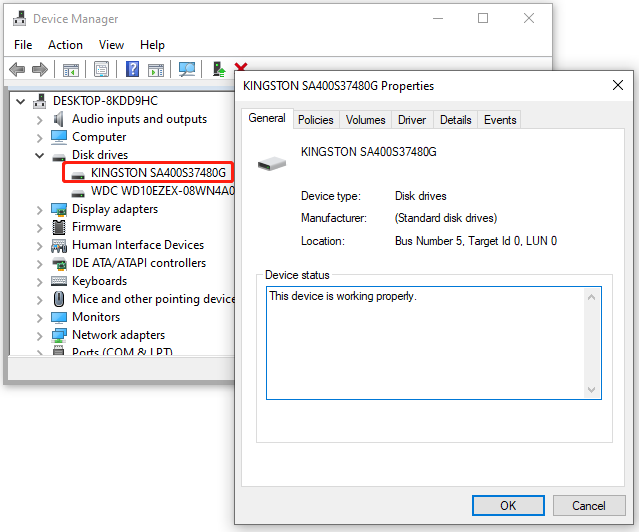Select WDC WD10EZEX-08WN4A0 drive entry
639x532 pixels.
162,191
